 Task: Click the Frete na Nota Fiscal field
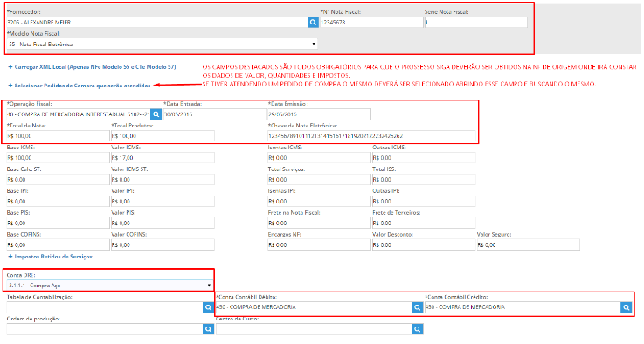coord(319,223)
